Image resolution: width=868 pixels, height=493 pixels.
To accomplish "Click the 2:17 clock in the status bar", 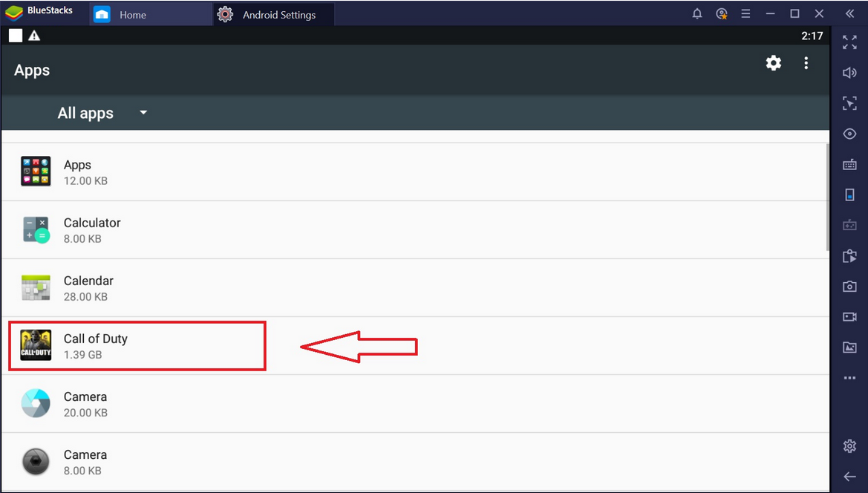I will point(812,36).
